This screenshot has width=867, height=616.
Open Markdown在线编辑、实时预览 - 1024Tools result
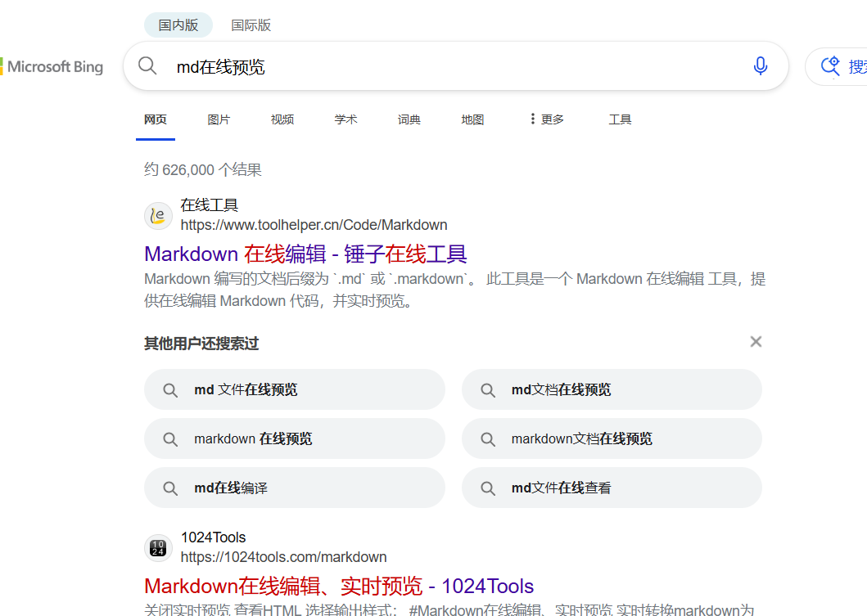click(x=339, y=587)
